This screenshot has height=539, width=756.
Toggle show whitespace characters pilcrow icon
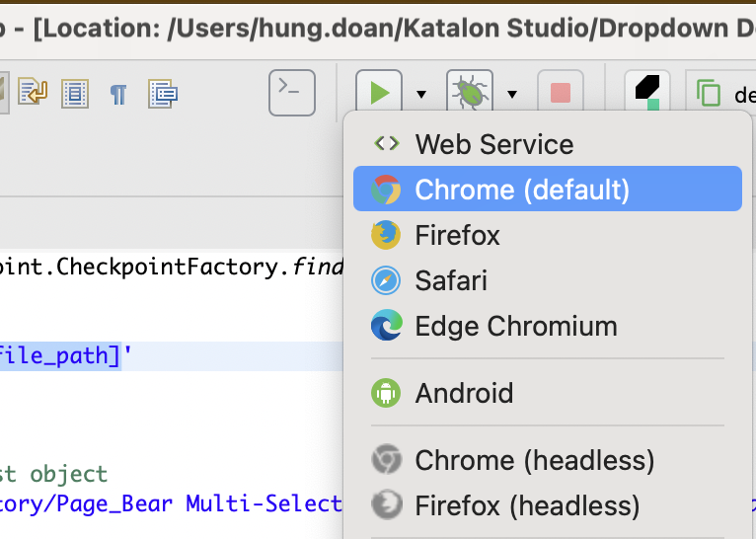(x=118, y=95)
